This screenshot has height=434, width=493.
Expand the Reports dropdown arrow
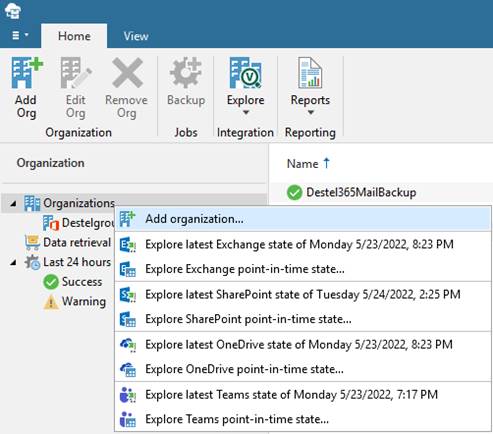[310, 113]
